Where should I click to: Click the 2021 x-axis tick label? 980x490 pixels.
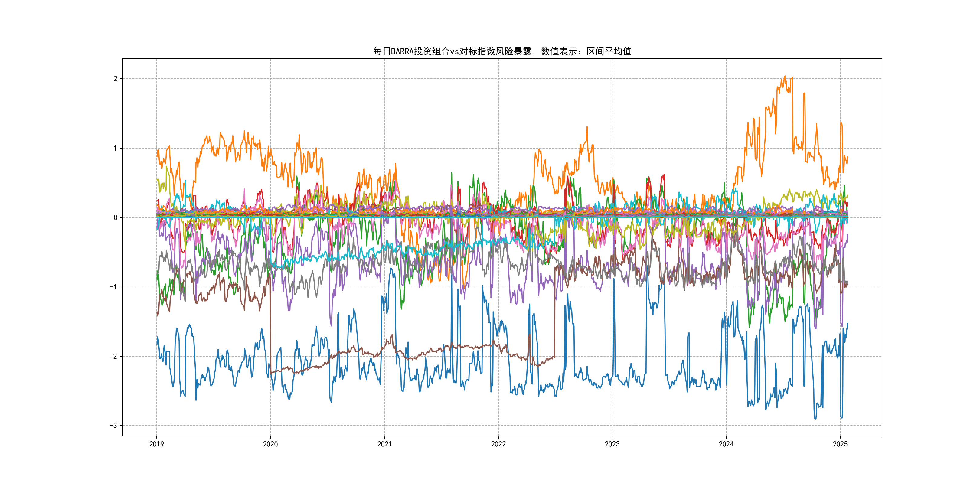(x=384, y=444)
